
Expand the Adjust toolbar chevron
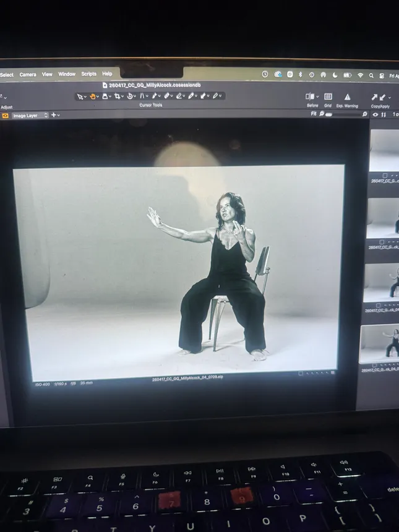[5, 98]
